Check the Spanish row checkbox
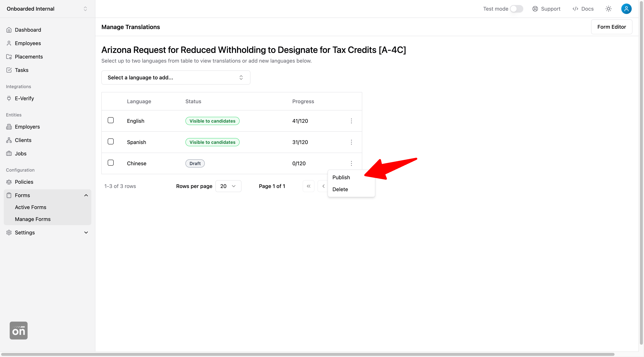This screenshot has height=357, width=644. [x=111, y=141]
